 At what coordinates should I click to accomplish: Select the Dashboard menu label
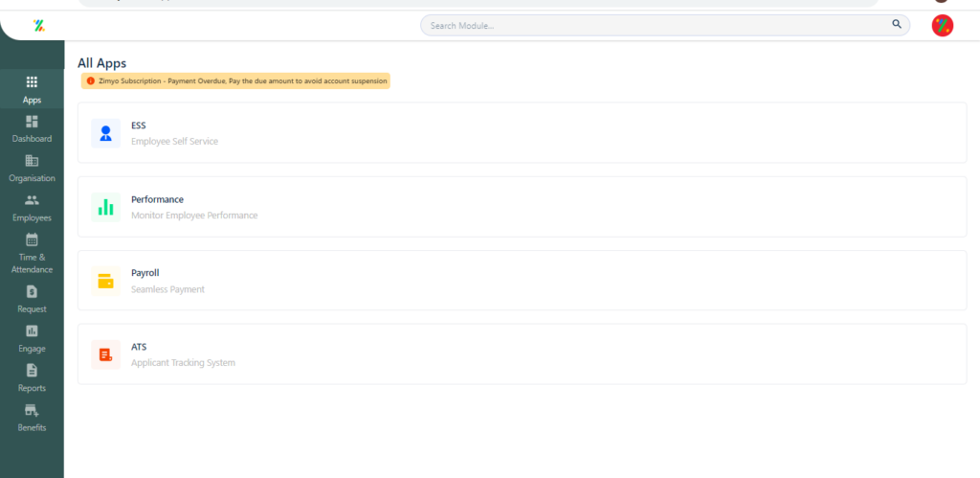tap(32, 139)
